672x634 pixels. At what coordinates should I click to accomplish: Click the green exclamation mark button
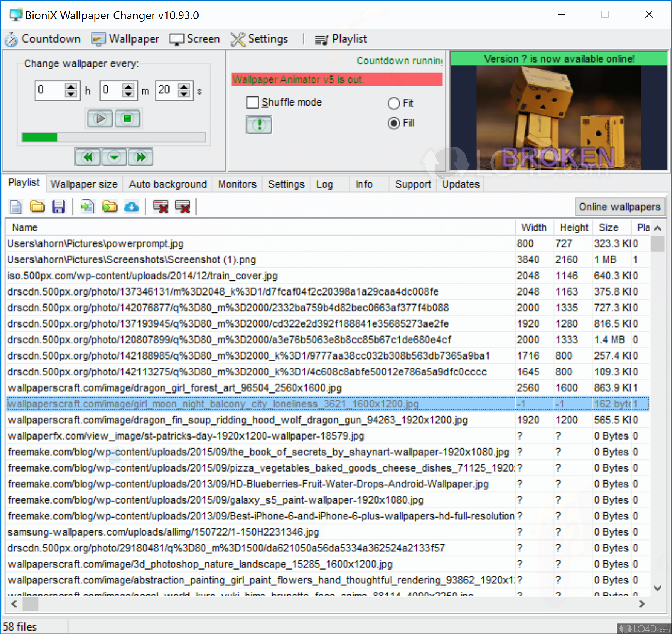point(259,125)
